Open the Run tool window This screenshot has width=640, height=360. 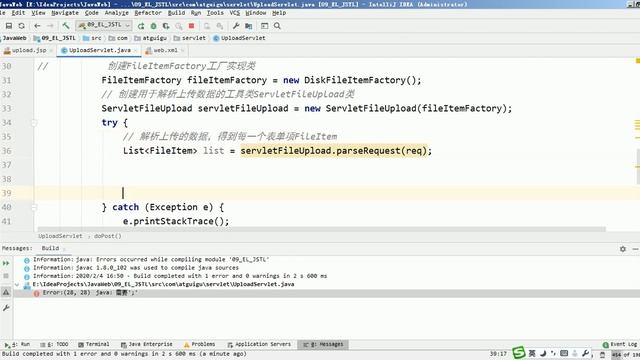(x=17, y=344)
